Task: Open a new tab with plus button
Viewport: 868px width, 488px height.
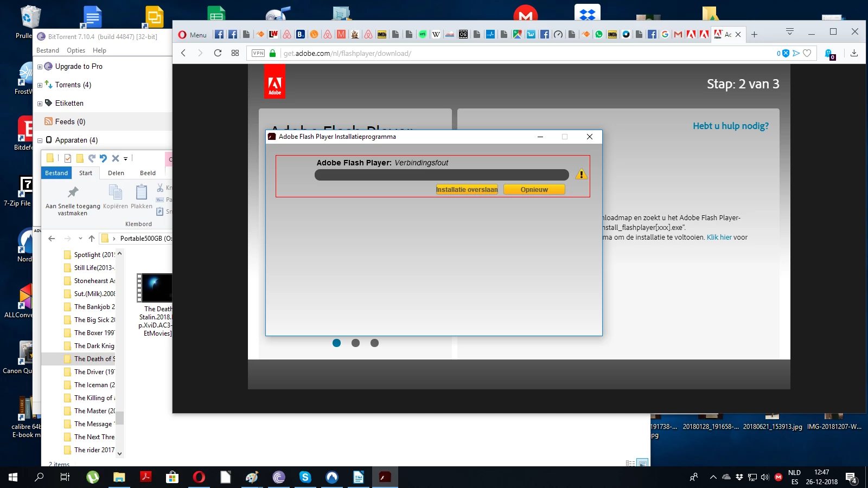Action: click(754, 35)
